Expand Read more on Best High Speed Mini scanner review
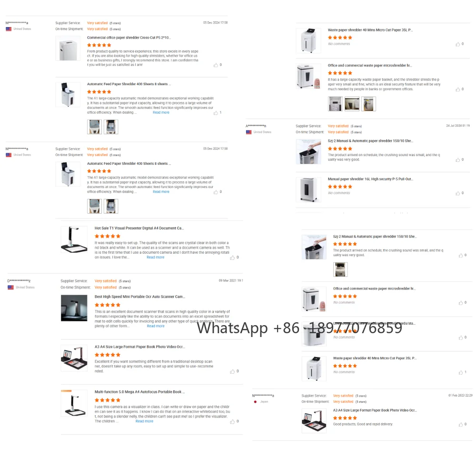Viewport: 476px width, 476px height. [x=156, y=326]
